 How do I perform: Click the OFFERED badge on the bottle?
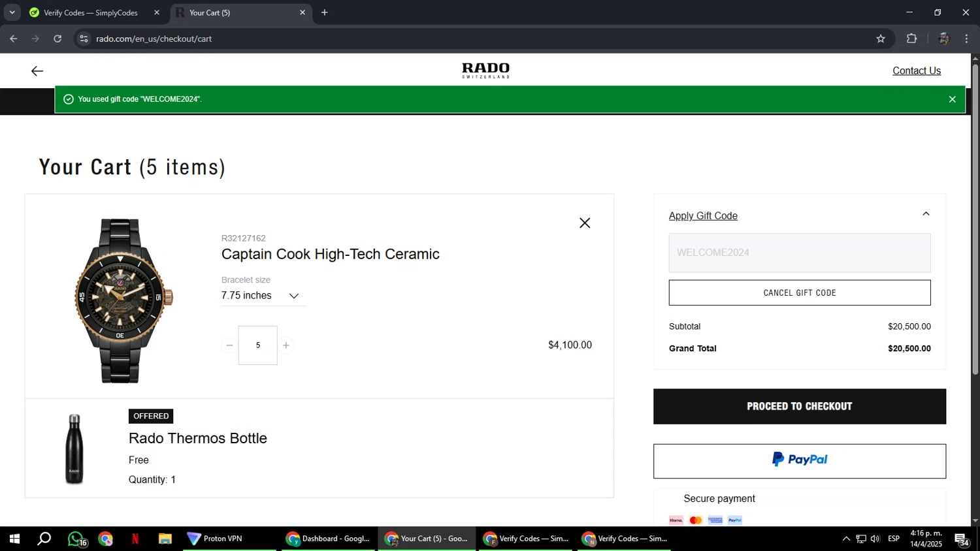[151, 416]
